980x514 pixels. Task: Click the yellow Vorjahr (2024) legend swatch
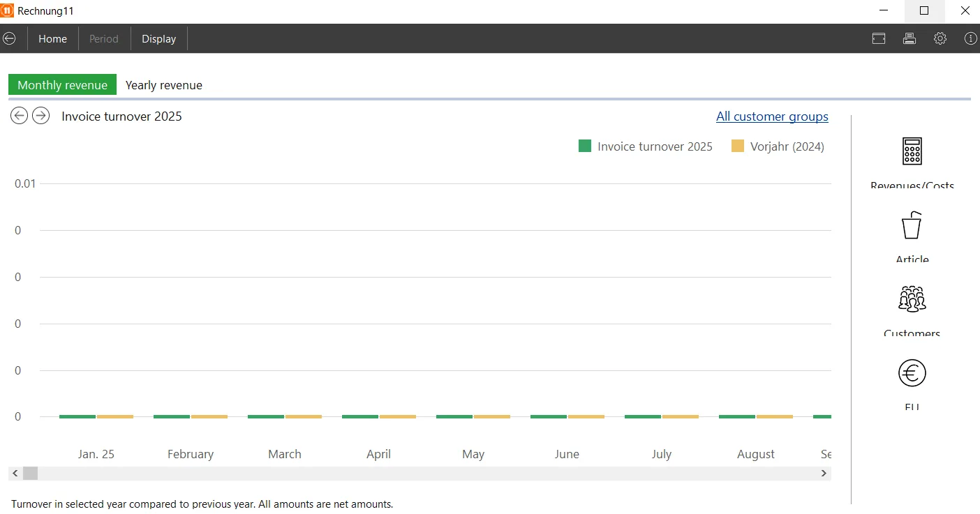(x=738, y=146)
